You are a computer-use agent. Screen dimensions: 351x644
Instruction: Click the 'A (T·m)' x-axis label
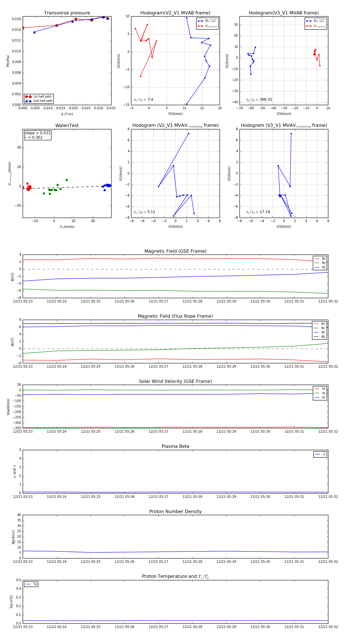[x=67, y=114]
